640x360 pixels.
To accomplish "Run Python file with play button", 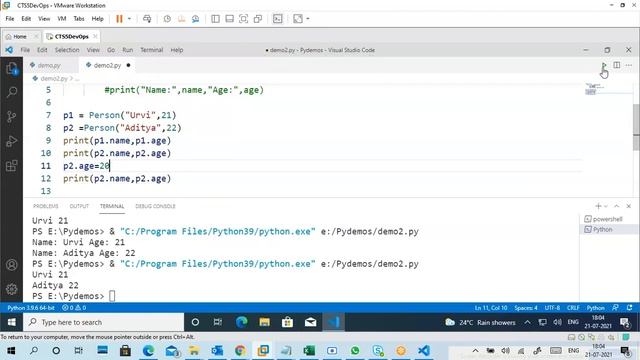I will (x=604, y=65).
